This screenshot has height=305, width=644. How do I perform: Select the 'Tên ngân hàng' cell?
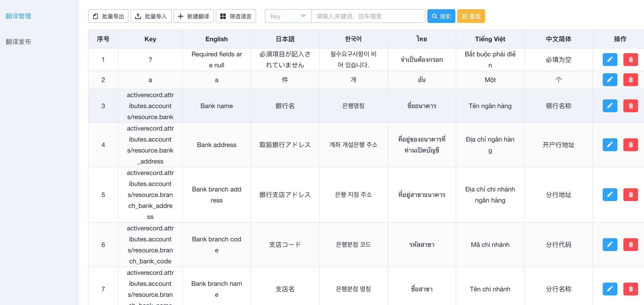tap(490, 106)
